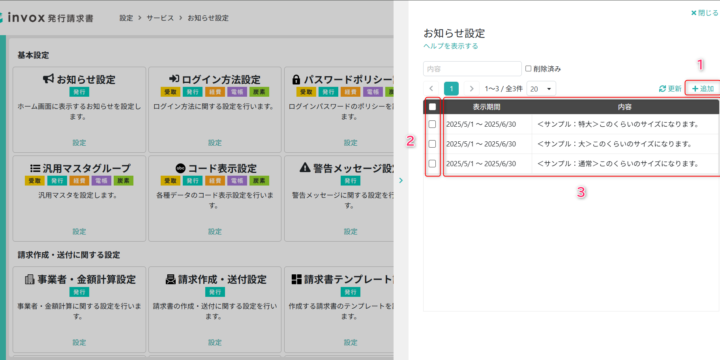The image size is (720, 360).
Task: Open 設定 link on the コード表示設定 card
Action: click(x=215, y=231)
